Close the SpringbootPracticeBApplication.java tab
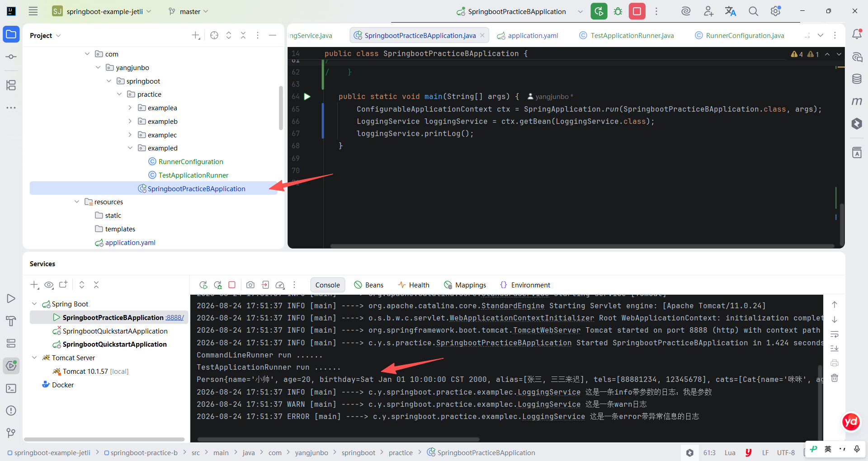This screenshot has width=868, height=461. (482, 35)
